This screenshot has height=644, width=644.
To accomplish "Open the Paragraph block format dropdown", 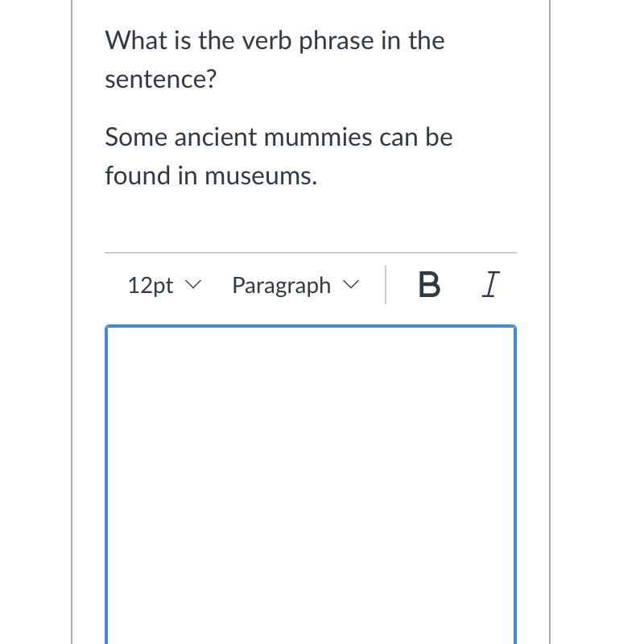I will (x=294, y=285).
